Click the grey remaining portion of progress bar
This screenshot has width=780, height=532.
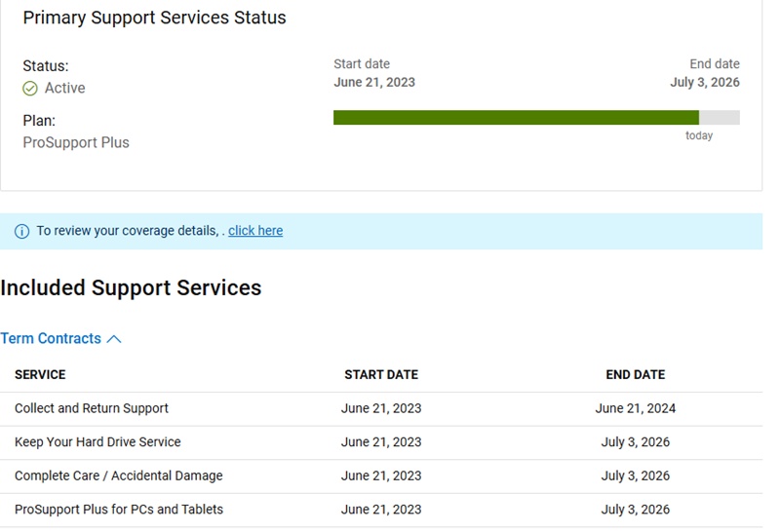[x=720, y=118]
